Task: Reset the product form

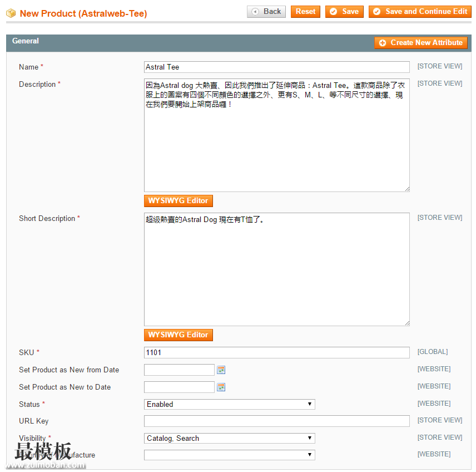Action: point(305,12)
